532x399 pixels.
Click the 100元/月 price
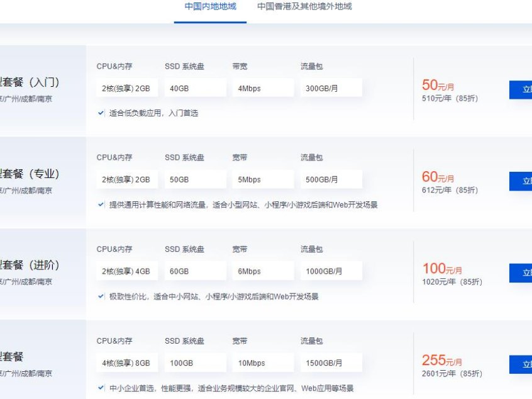442,268
